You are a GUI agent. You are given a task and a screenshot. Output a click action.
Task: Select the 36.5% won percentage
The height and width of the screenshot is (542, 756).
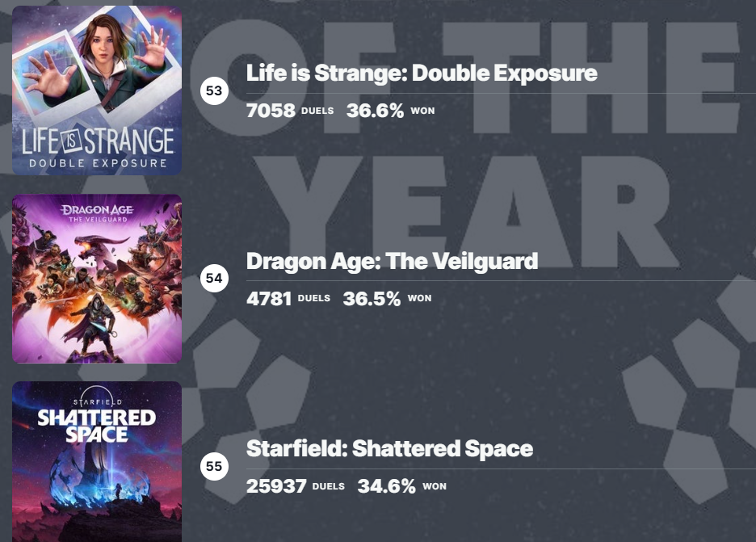pyautogui.click(x=372, y=299)
